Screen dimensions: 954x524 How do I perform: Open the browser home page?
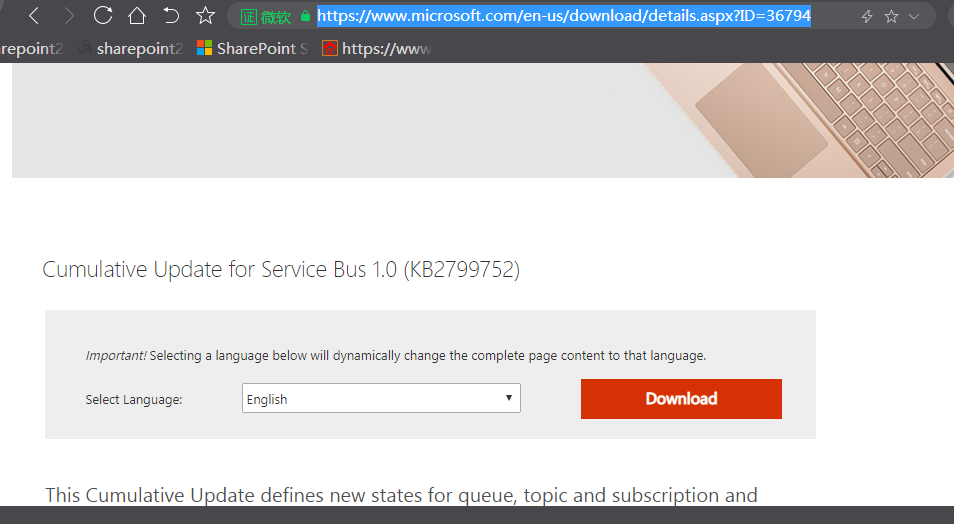[x=137, y=15]
